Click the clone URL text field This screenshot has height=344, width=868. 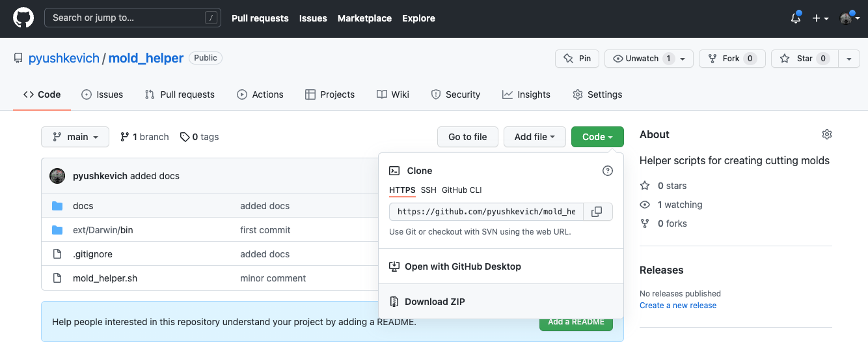487,212
